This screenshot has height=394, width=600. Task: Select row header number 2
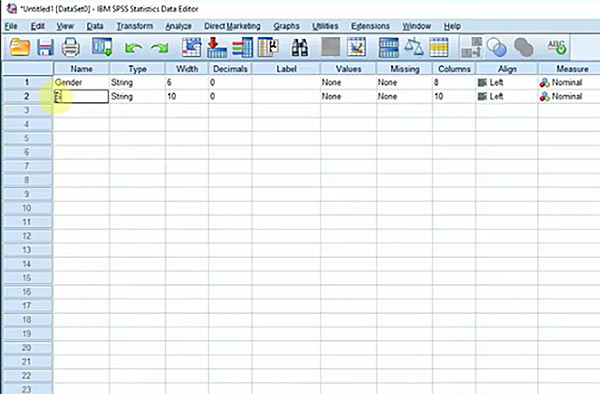tap(27, 96)
